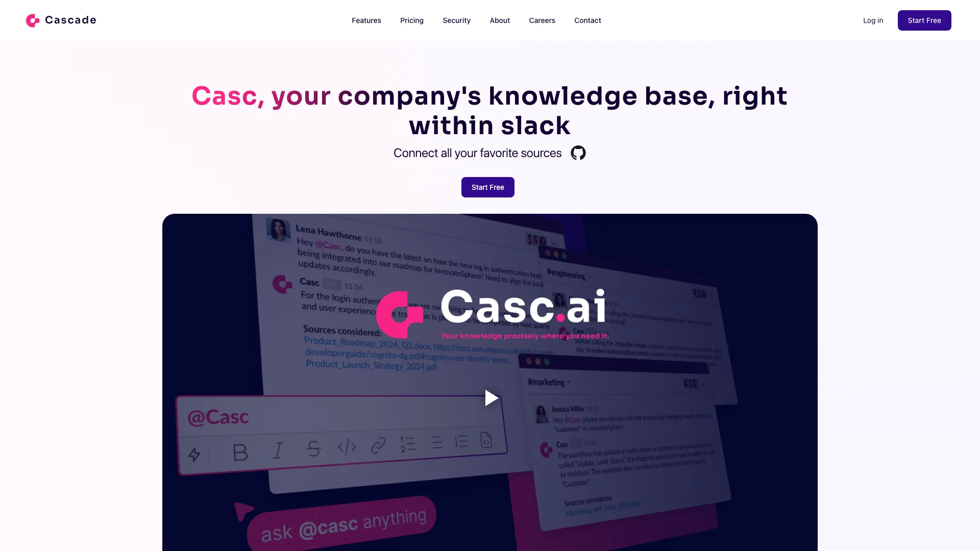
Task: Open the Pricing menu item
Action: tap(412, 20)
